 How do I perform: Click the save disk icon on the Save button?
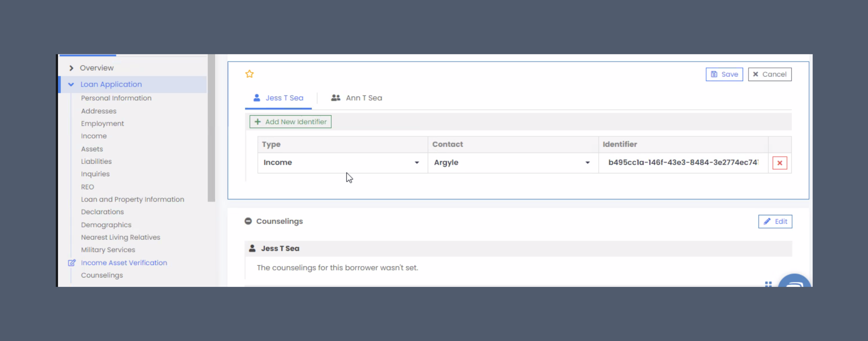(715, 74)
